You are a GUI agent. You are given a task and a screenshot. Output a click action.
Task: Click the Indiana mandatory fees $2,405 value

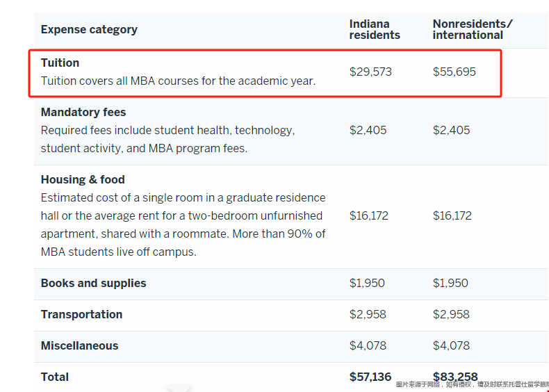click(x=368, y=130)
